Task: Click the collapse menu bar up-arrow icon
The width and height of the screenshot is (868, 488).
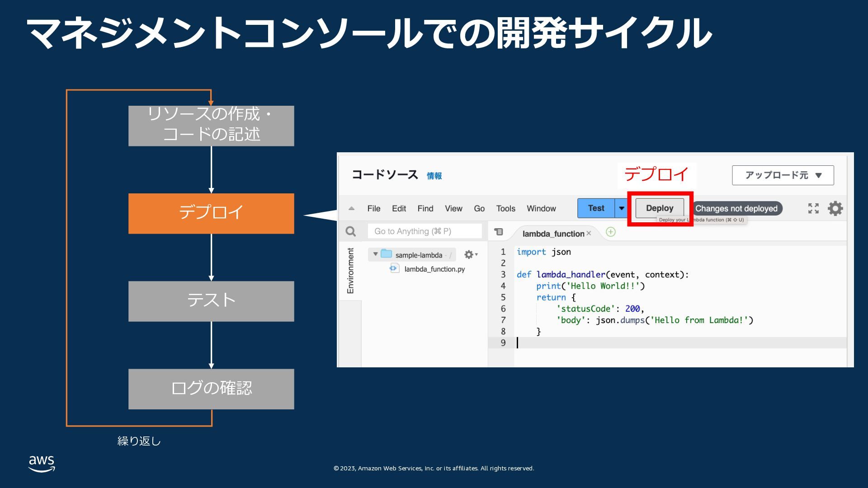Action: 351,208
